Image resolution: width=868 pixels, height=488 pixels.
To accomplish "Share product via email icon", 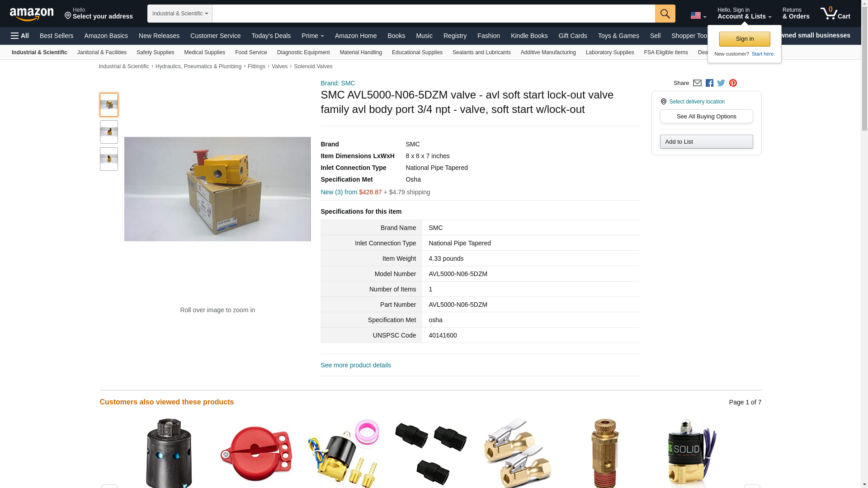I will 697,83.
